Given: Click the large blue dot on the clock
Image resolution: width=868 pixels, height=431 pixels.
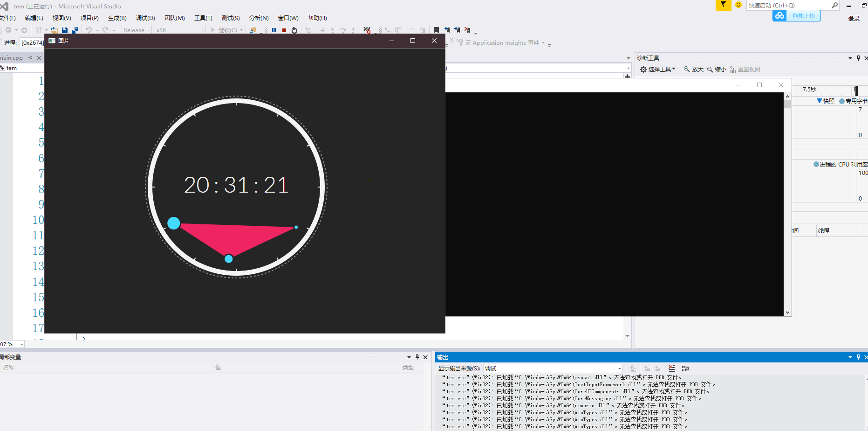Looking at the screenshot, I should pos(174,223).
